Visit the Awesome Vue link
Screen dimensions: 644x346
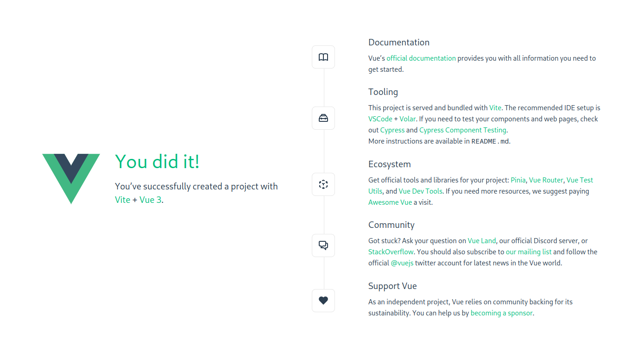click(390, 202)
